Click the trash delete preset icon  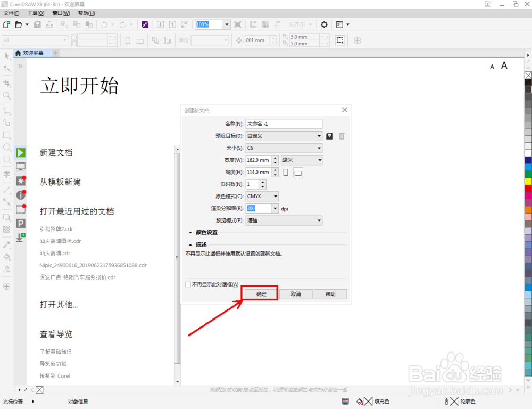click(342, 136)
